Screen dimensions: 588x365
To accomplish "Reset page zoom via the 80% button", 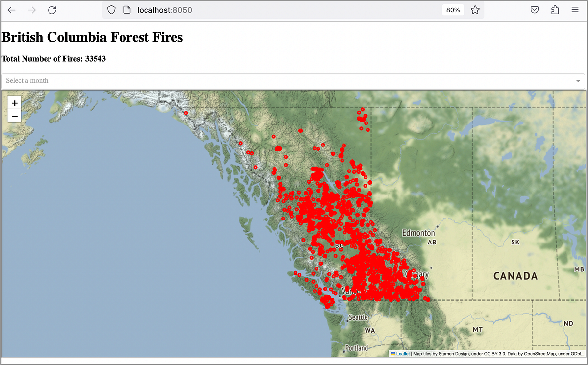I will (x=452, y=10).
